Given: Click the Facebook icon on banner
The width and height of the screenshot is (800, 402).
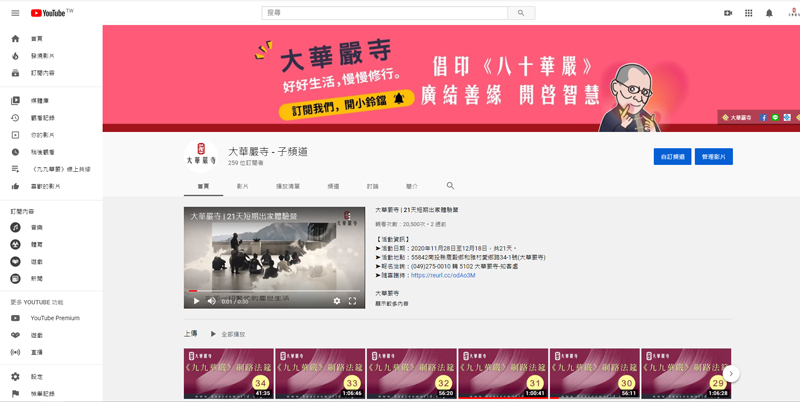Looking at the screenshot, I should 763,117.
